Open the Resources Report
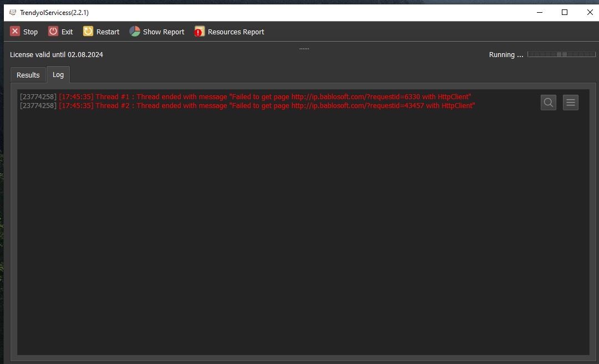 (x=229, y=32)
